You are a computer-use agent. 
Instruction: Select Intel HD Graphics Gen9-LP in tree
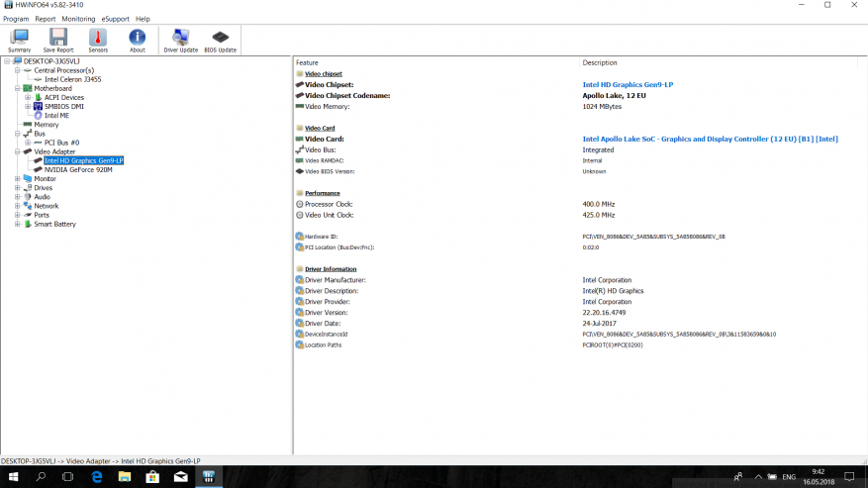(x=83, y=160)
